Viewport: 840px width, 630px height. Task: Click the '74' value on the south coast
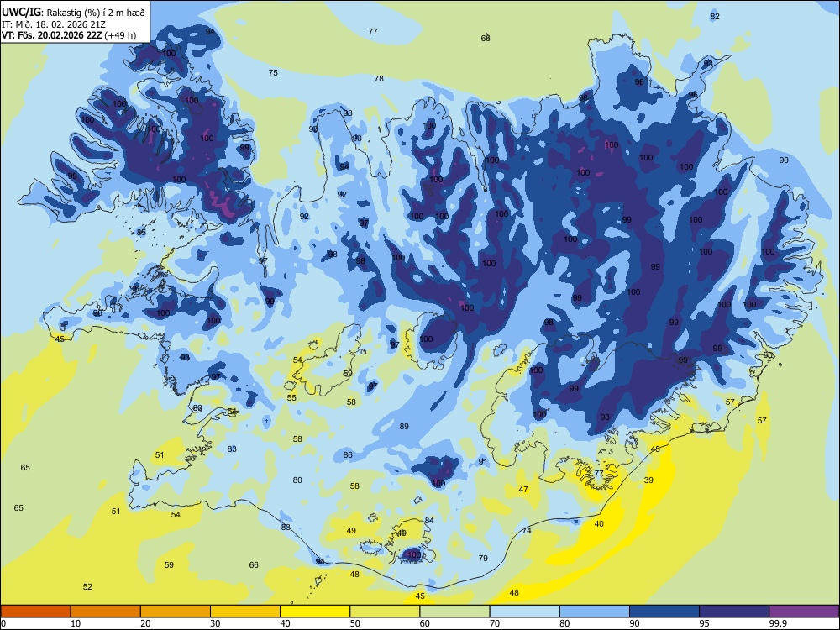[527, 530]
